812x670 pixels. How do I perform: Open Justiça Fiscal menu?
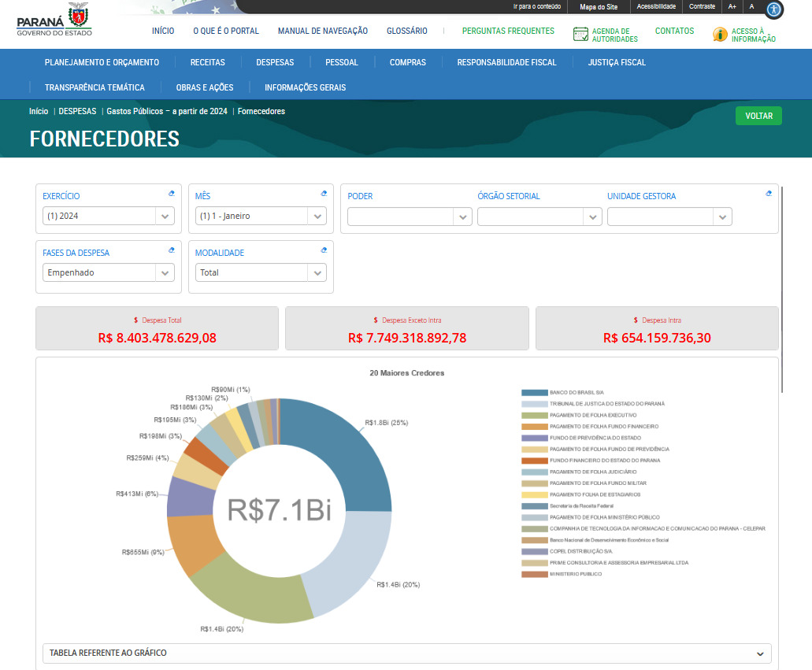[617, 62]
